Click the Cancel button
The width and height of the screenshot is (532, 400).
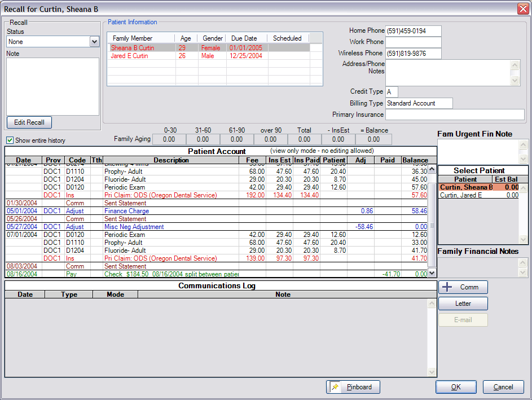503,387
